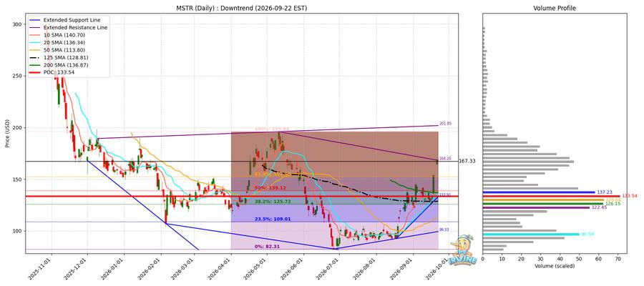The image size is (644, 286).
Task: Click the purple 122.45 volume profile label
Action: 599,207
